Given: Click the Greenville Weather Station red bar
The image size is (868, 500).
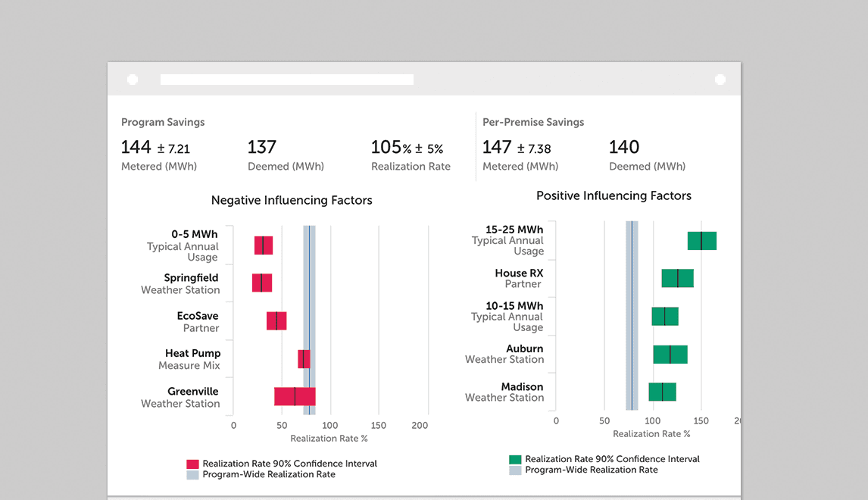Looking at the screenshot, I should (x=295, y=396).
